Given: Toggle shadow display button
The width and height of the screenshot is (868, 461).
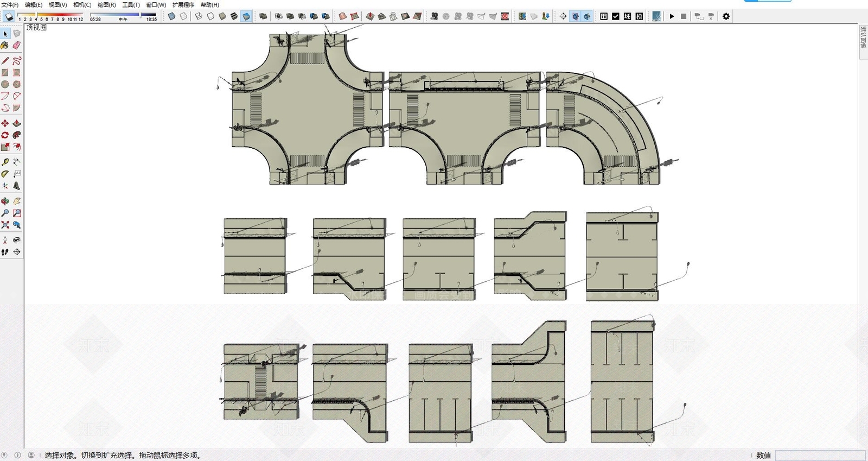Looking at the screenshot, I should [x=9, y=16].
